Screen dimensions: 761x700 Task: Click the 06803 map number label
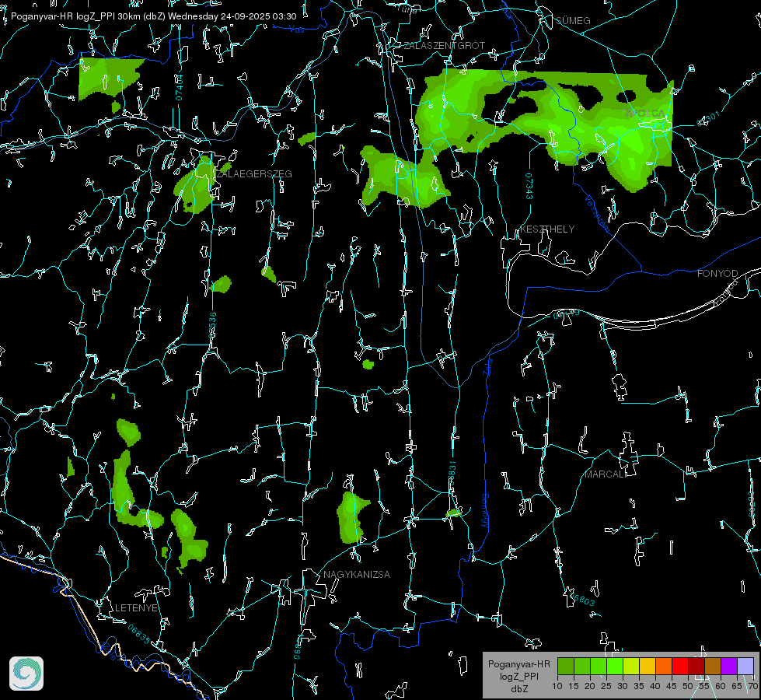[x=581, y=597]
